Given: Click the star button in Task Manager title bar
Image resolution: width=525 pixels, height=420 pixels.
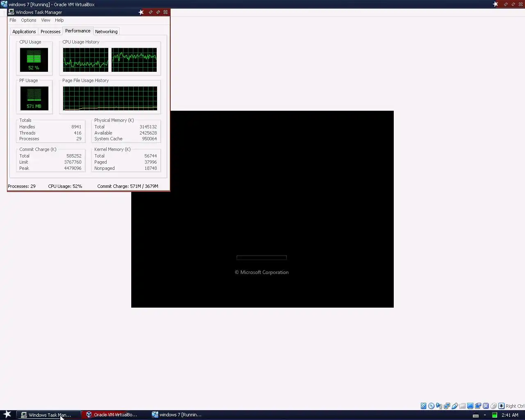Looking at the screenshot, I should pyautogui.click(x=141, y=12).
